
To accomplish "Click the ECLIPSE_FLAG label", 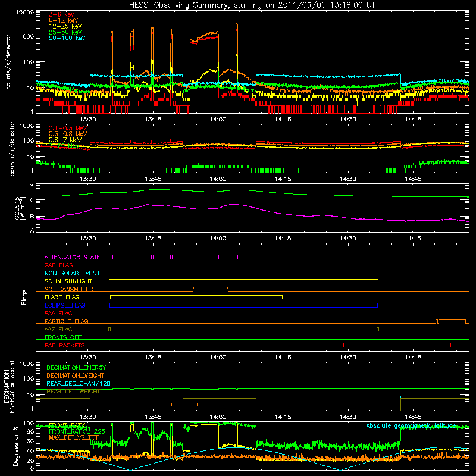I will (x=65, y=305).
